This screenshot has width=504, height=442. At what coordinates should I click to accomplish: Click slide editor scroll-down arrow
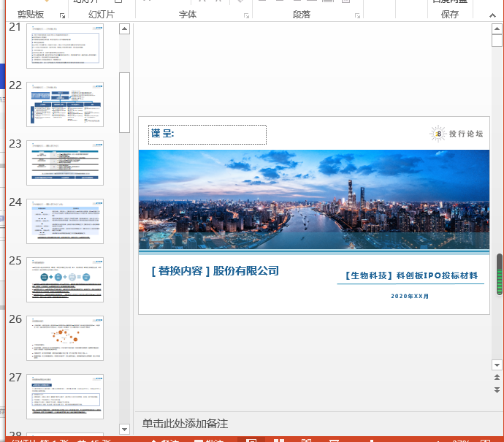click(497, 365)
